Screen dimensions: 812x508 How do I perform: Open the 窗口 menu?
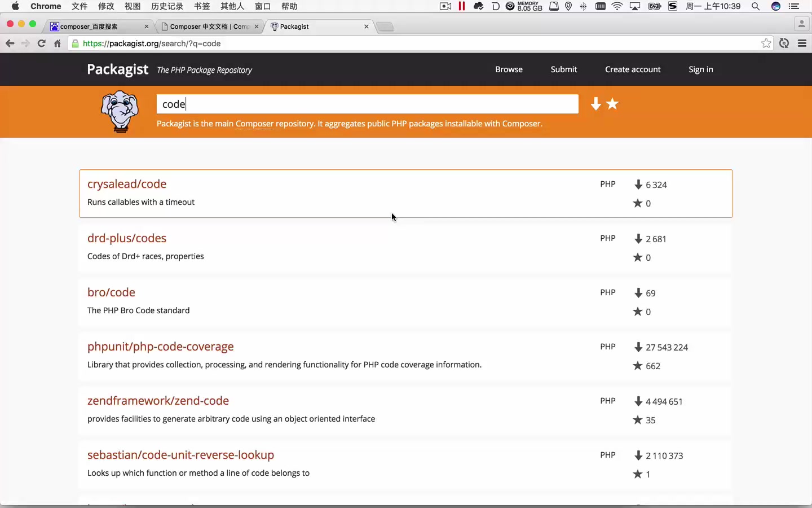pos(263,6)
